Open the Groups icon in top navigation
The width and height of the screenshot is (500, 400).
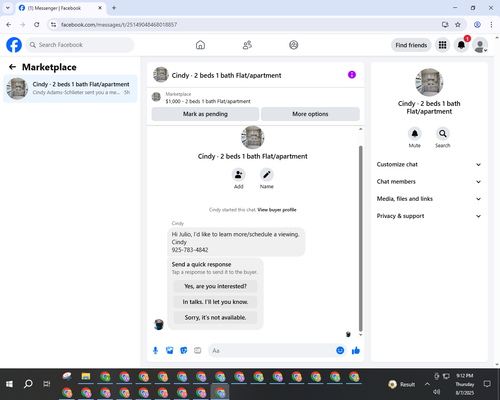coord(294,45)
